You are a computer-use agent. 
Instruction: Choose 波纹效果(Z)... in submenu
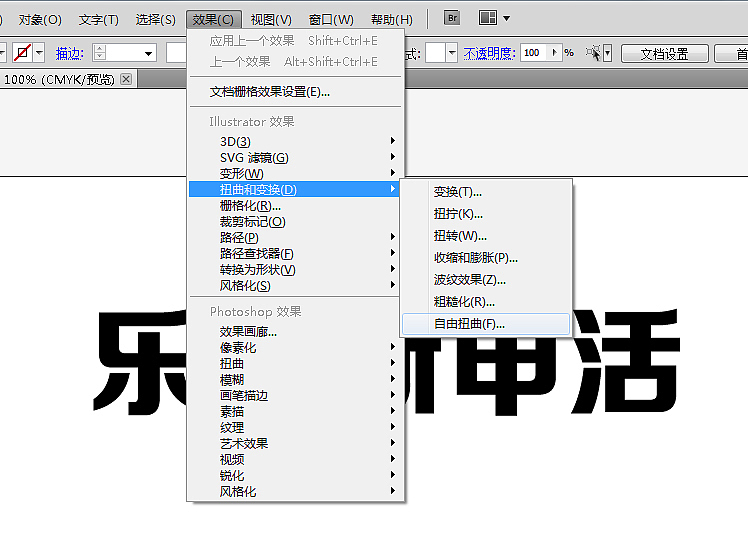[486, 280]
